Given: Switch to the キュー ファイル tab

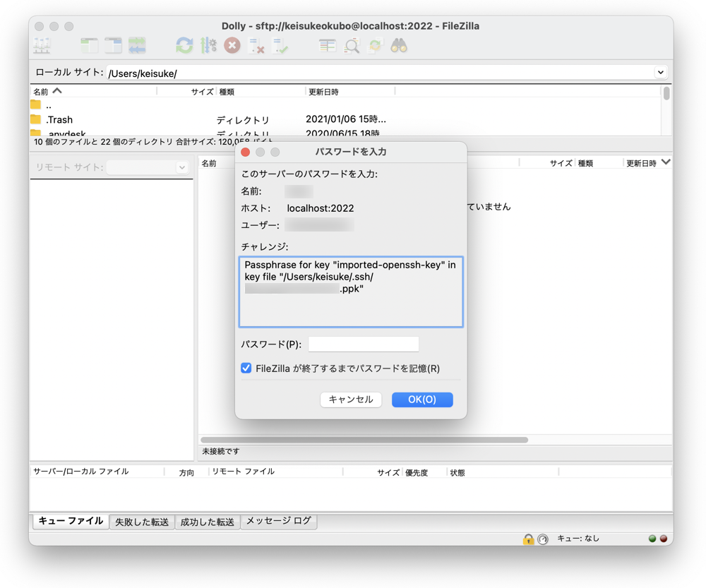Looking at the screenshot, I should click(71, 521).
